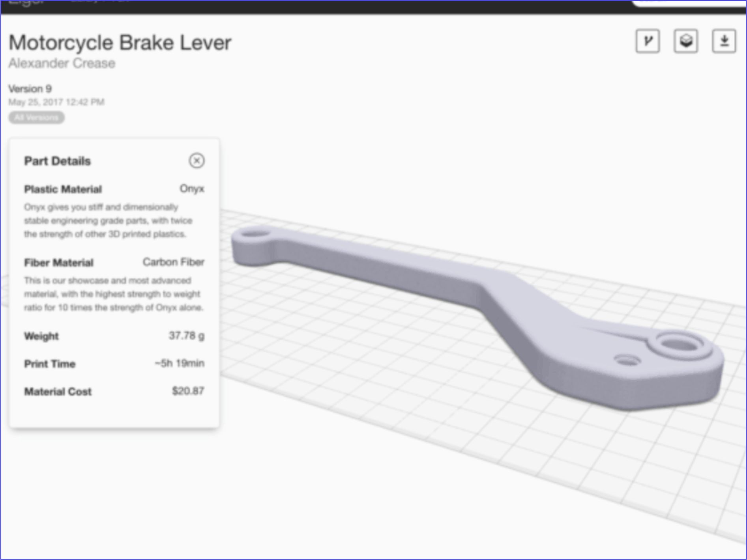Click author name Alexander Crease
The image size is (747, 560).
(62, 63)
